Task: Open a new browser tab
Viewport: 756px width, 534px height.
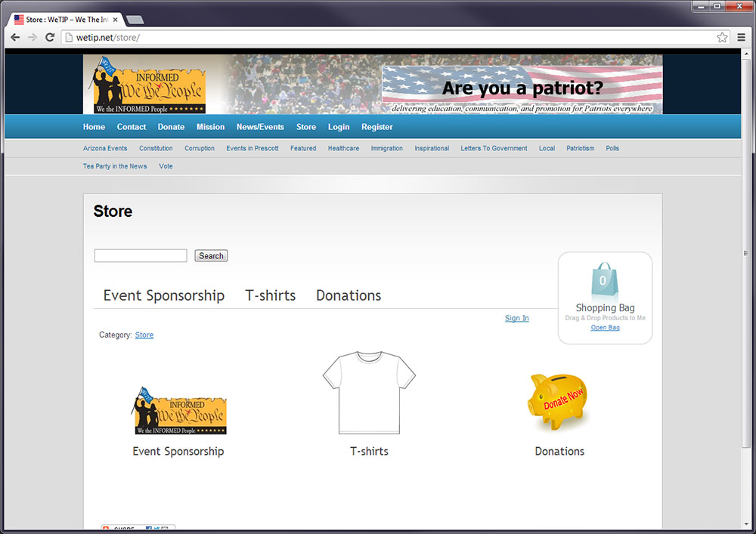Action: 135,20
